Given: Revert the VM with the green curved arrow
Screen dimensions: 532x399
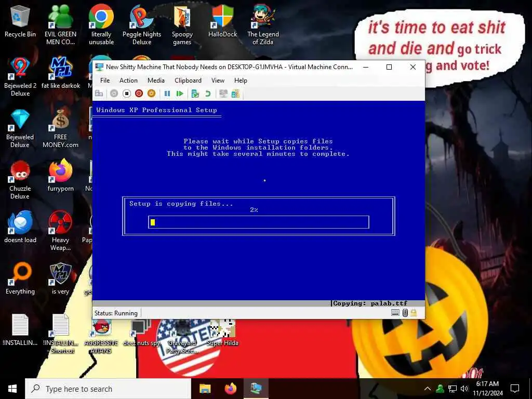Looking at the screenshot, I should pos(208,94).
